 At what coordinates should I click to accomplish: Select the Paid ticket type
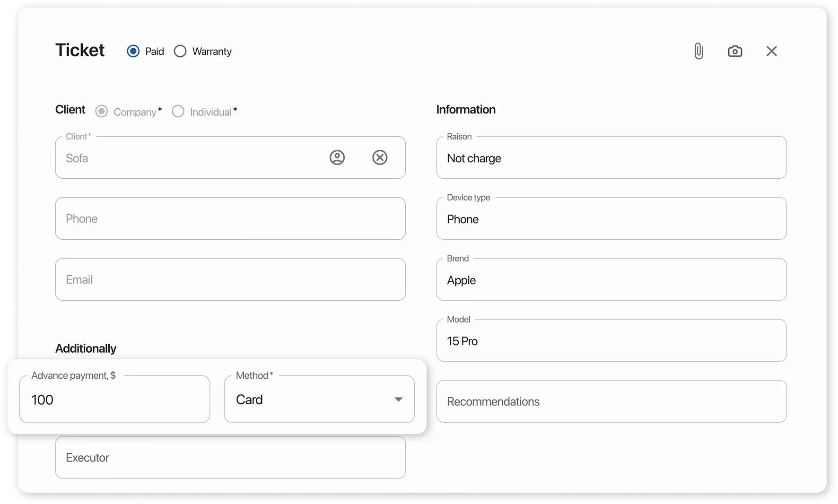(x=133, y=51)
